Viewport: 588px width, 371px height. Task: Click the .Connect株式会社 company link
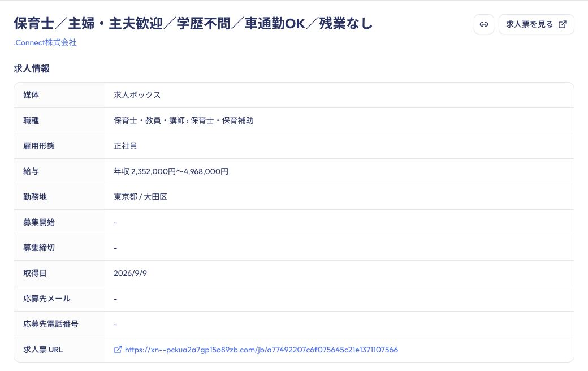click(45, 43)
